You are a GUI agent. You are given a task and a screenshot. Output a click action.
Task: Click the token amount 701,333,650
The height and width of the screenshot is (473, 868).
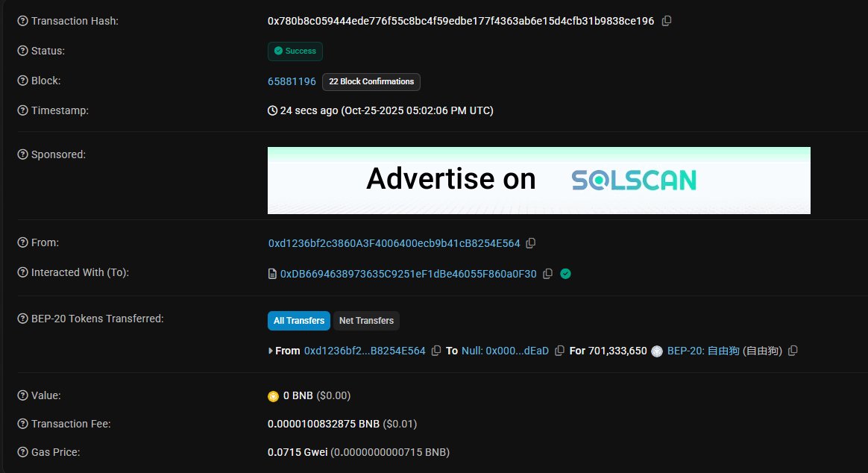click(617, 351)
